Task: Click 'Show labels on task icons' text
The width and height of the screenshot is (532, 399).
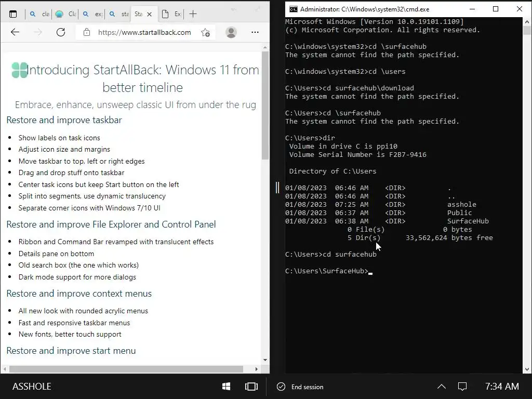Action: [59, 138]
